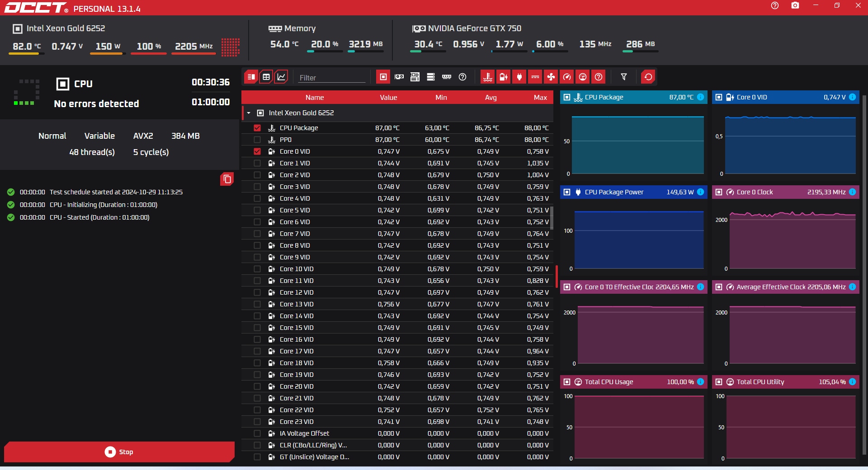Image resolution: width=868 pixels, height=470 pixels.
Task: Stop the running CPU test
Action: pyautogui.click(x=119, y=452)
